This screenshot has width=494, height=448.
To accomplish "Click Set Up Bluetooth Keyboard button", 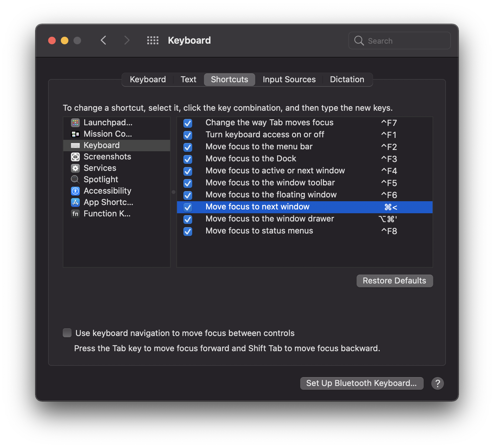I will click(x=361, y=383).
